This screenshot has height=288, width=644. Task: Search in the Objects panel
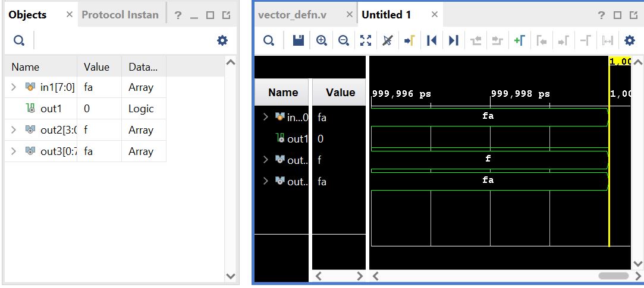point(19,40)
